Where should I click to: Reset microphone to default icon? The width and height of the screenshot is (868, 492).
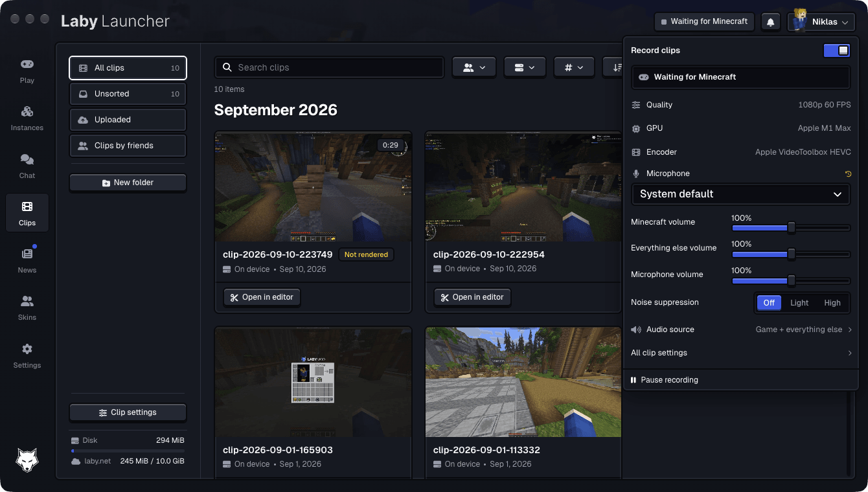[848, 173]
